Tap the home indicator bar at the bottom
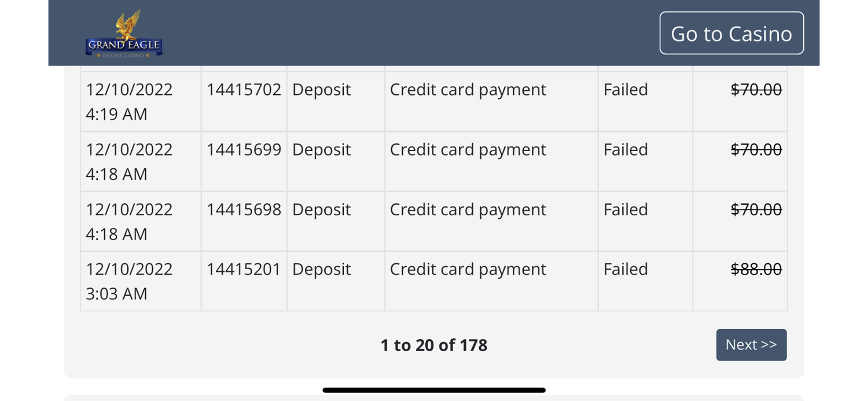868x401 pixels. click(434, 390)
